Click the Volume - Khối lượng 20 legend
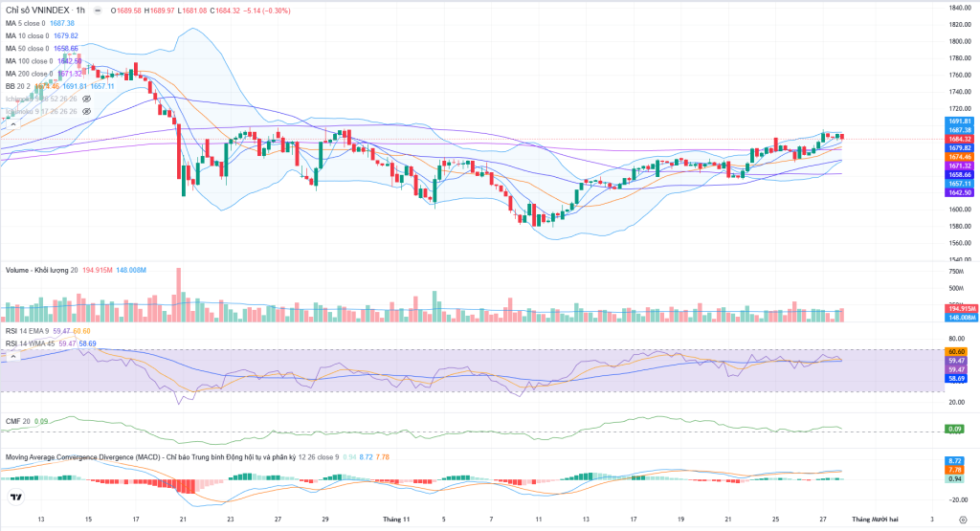Screen dimensions: 980x531 click(40, 270)
